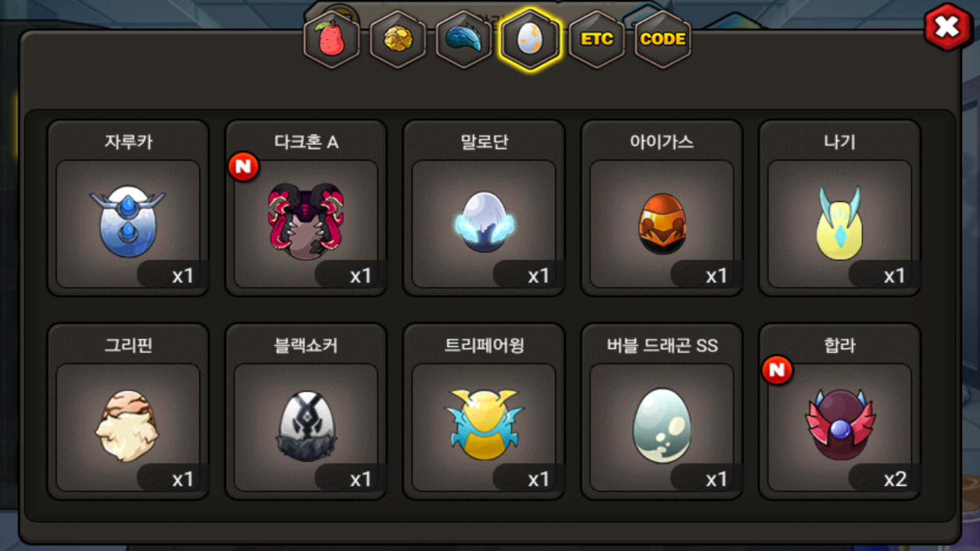This screenshot has height=551, width=980.
Task: Choose the 말로단 egg
Action: point(484,208)
